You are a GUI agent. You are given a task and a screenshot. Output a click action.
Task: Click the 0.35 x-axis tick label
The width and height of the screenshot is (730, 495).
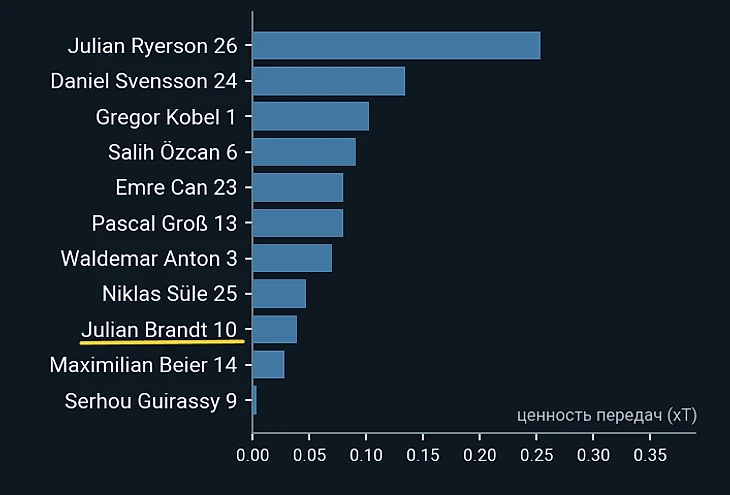point(650,455)
